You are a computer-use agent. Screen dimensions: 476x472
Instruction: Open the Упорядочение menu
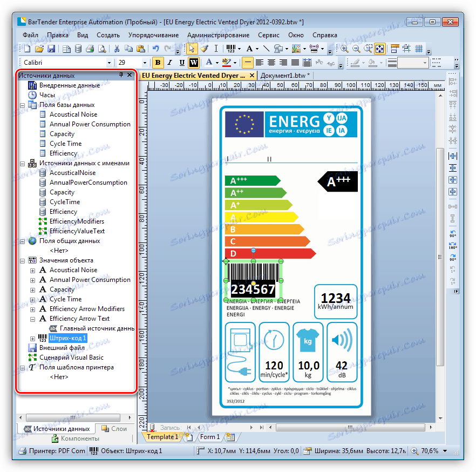153,35
